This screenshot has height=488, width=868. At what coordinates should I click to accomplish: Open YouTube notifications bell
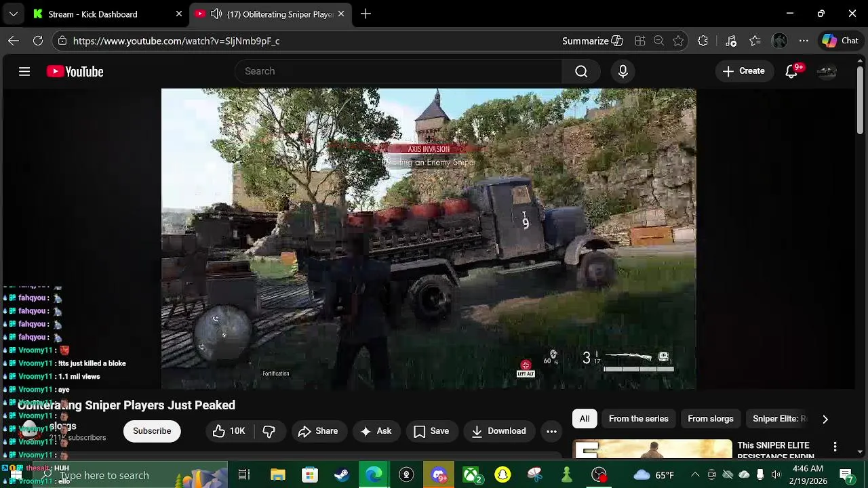point(791,71)
